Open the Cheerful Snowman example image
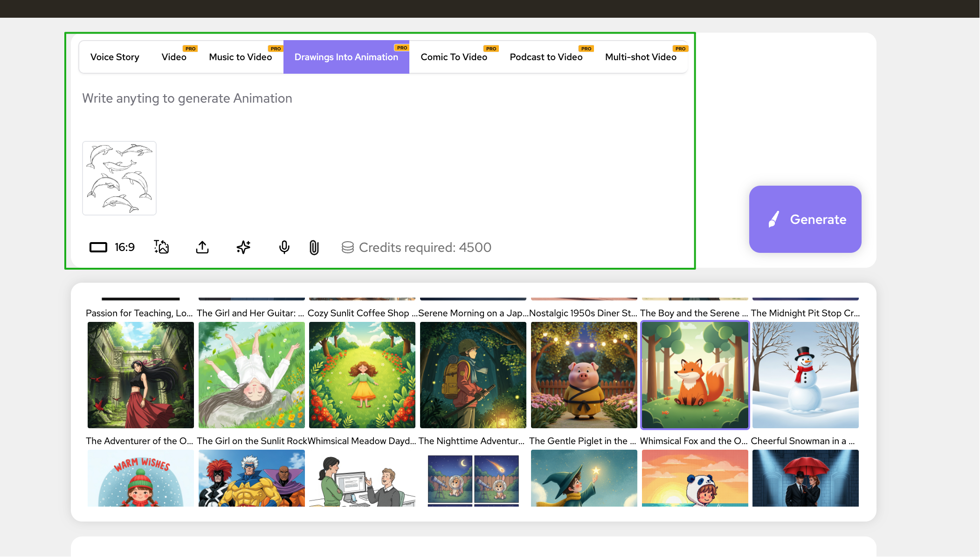The height and width of the screenshot is (557, 980). 805,375
